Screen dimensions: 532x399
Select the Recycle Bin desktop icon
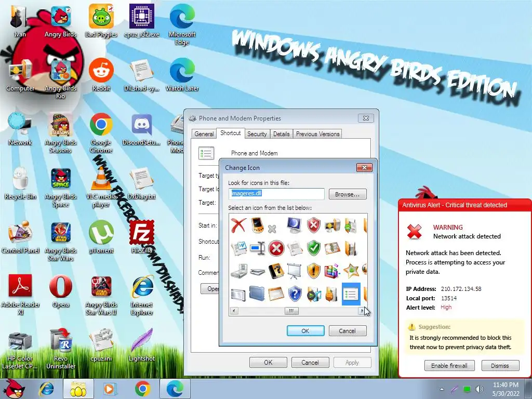coord(20,183)
